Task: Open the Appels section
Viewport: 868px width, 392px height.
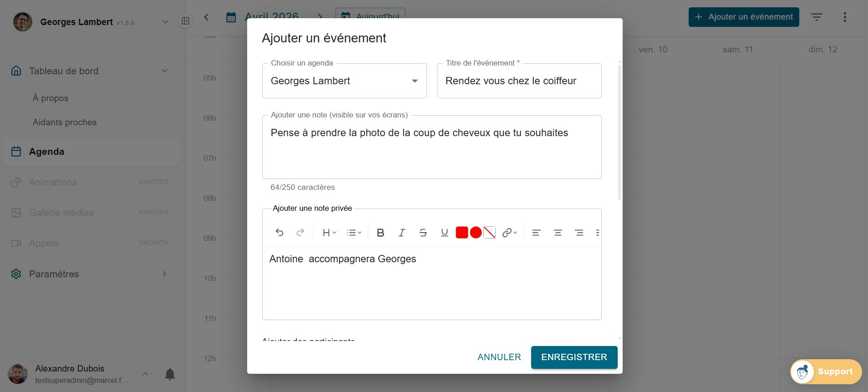Action: (44, 243)
